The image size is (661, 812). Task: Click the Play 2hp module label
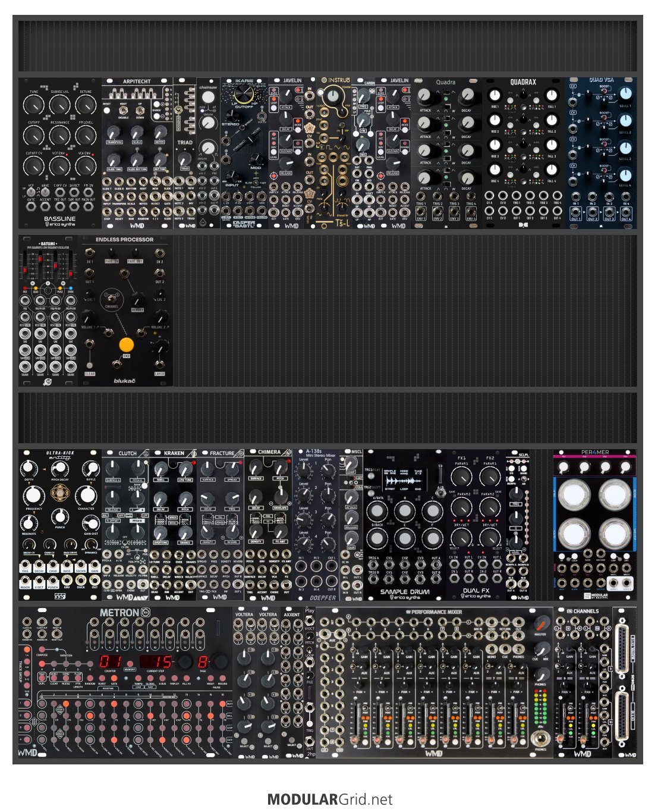point(310,610)
